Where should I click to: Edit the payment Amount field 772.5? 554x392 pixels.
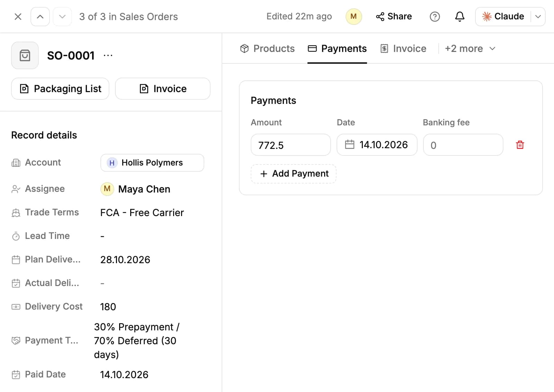291,145
